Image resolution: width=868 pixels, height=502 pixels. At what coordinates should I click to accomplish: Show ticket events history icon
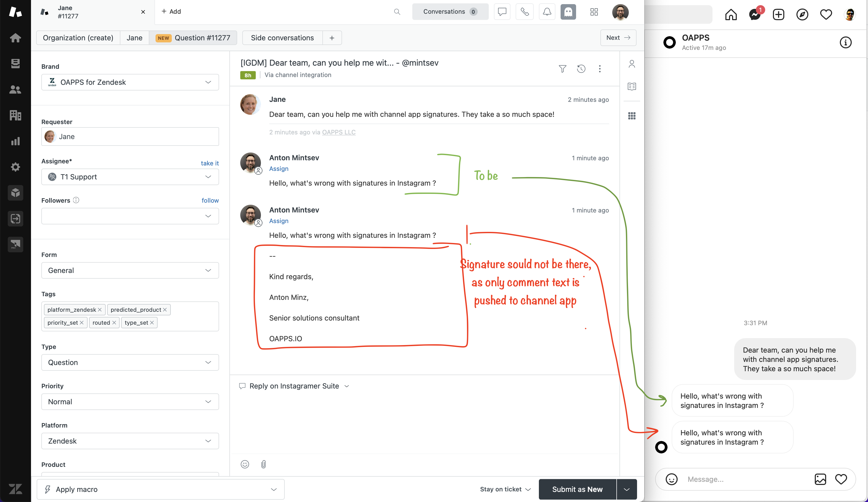581,69
